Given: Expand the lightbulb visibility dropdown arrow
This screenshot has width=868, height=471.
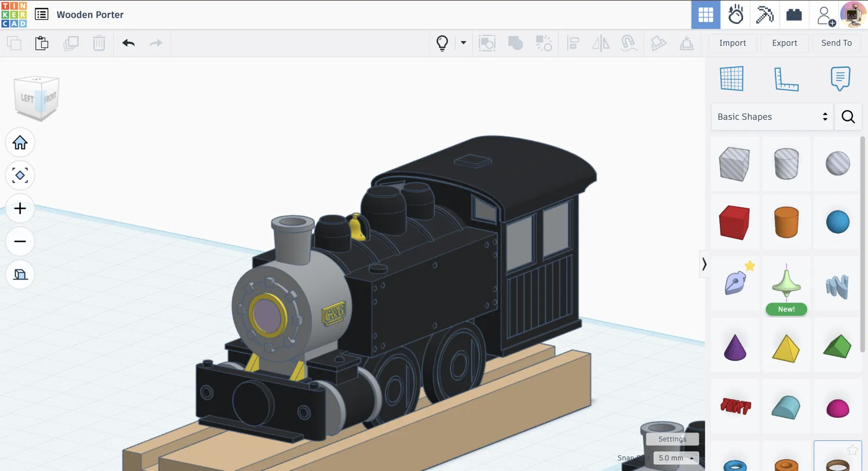Looking at the screenshot, I should coord(463,42).
